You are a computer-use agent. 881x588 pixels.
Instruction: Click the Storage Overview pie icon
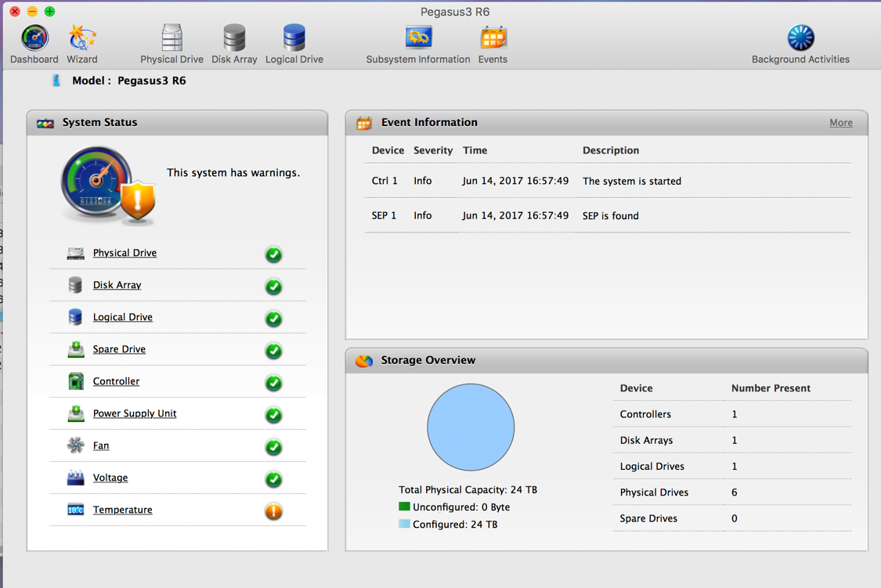point(364,360)
